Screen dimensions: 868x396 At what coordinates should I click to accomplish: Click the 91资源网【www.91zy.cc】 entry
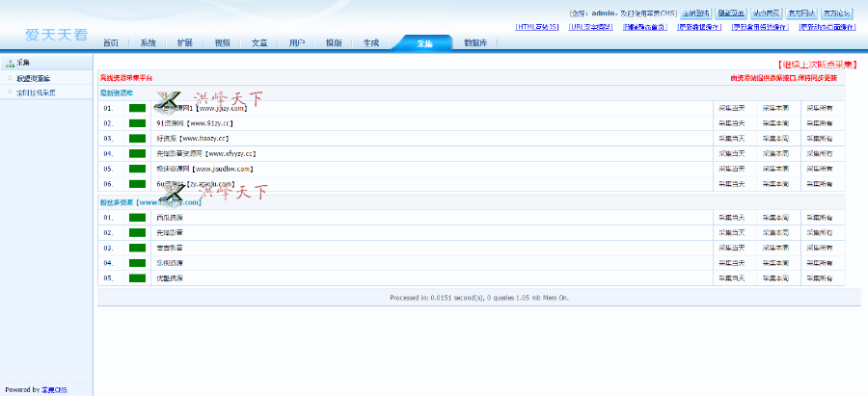click(195, 123)
